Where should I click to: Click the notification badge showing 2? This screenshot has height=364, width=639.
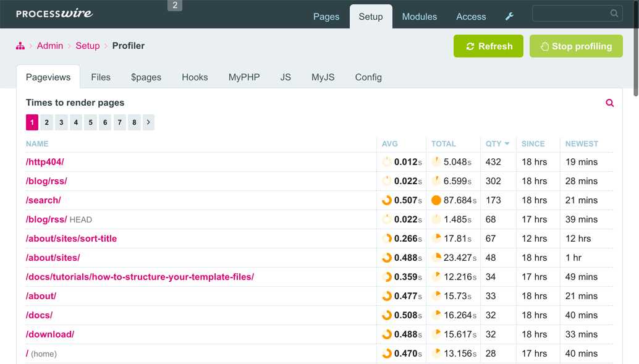click(175, 6)
